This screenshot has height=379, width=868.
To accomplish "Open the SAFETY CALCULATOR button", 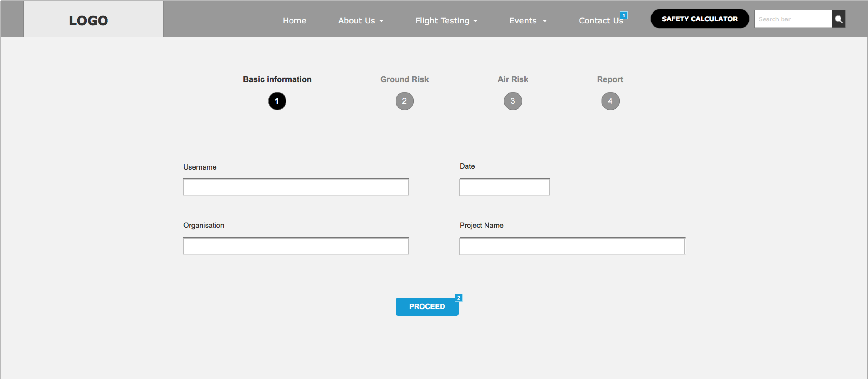I will click(699, 19).
